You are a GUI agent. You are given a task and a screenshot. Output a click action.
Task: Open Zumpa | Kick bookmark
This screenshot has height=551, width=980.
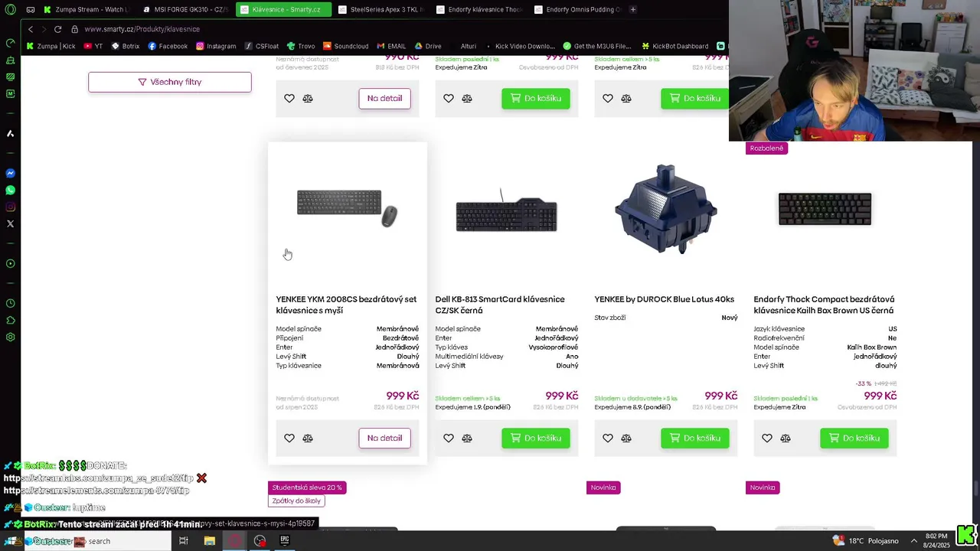point(51,46)
